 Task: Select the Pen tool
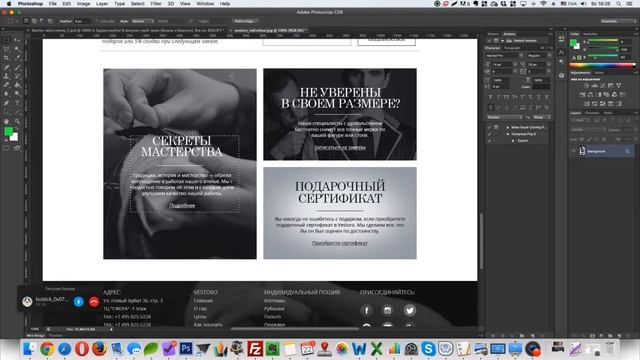pos(7,103)
